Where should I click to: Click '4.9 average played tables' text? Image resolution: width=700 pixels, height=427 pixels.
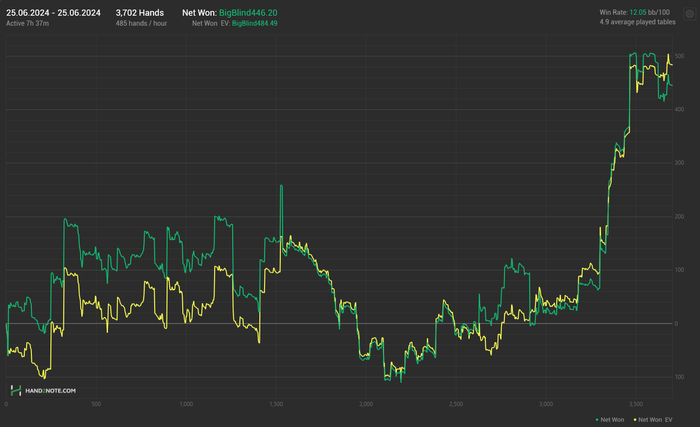637,22
